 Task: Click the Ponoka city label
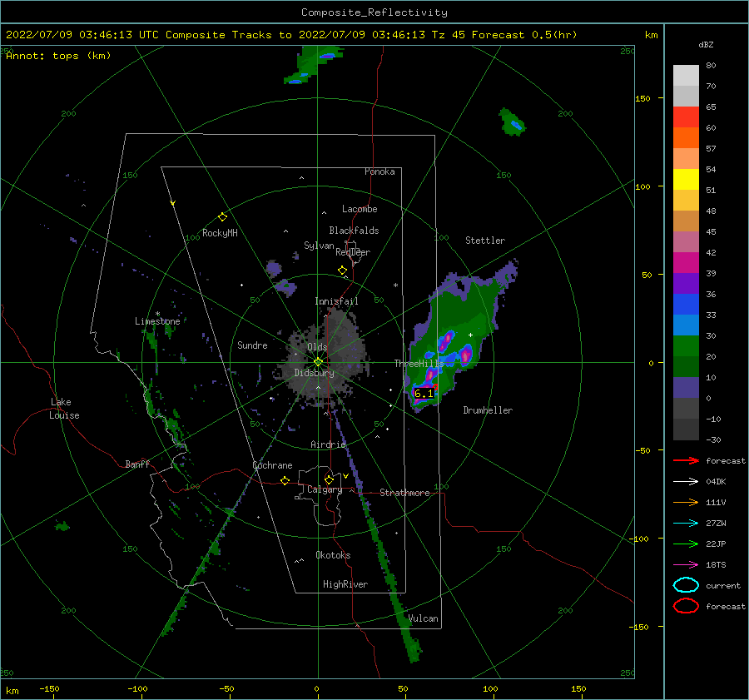[x=379, y=171]
